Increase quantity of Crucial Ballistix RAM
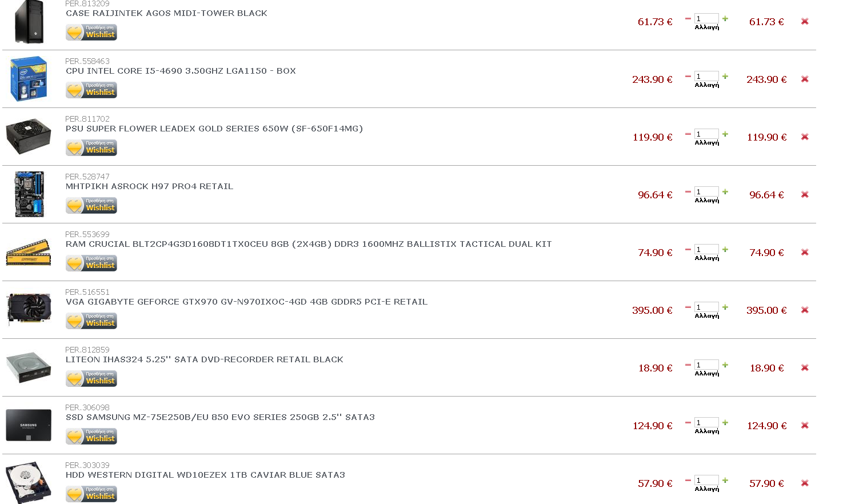The height and width of the screenshot is (504, 847). pos(725,250)
